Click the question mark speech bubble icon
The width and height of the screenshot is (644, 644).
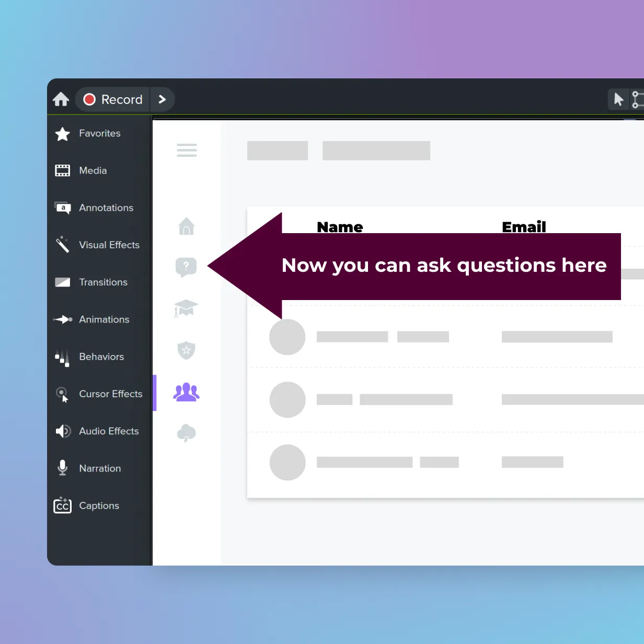coord(186,267)
